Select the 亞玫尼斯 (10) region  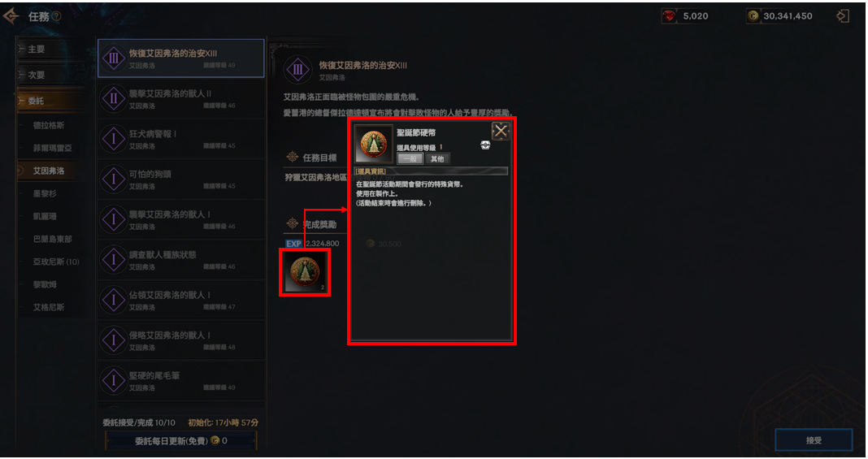tap(56, 262)
